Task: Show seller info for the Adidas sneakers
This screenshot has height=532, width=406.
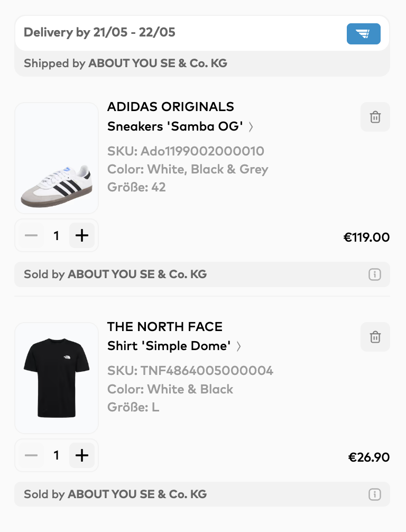Action: (374, 274)
